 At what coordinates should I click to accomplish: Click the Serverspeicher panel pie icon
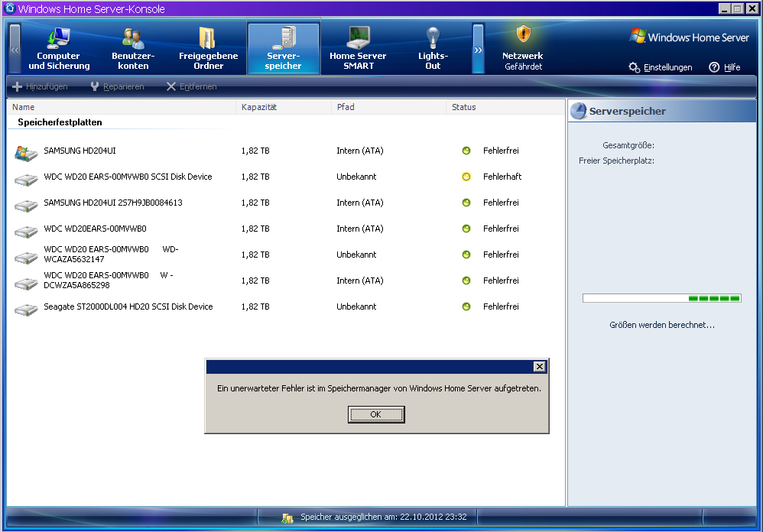(x=579, y=111)
